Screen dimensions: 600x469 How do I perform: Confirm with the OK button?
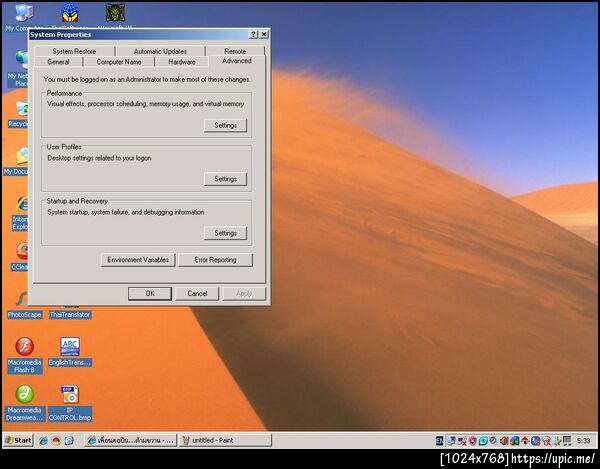(x=150, y=293)
